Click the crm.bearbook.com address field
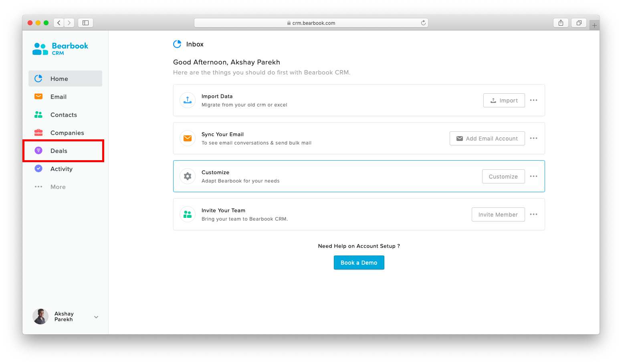The height and width of the screenshot is (364, 622). (311, 23)
